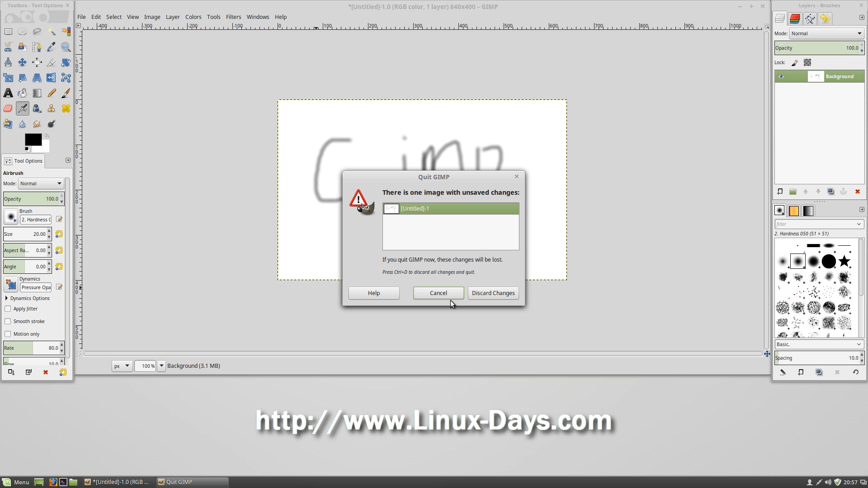Select the Paintbrush tool
The image size is (868, 488).
(66, 93)
